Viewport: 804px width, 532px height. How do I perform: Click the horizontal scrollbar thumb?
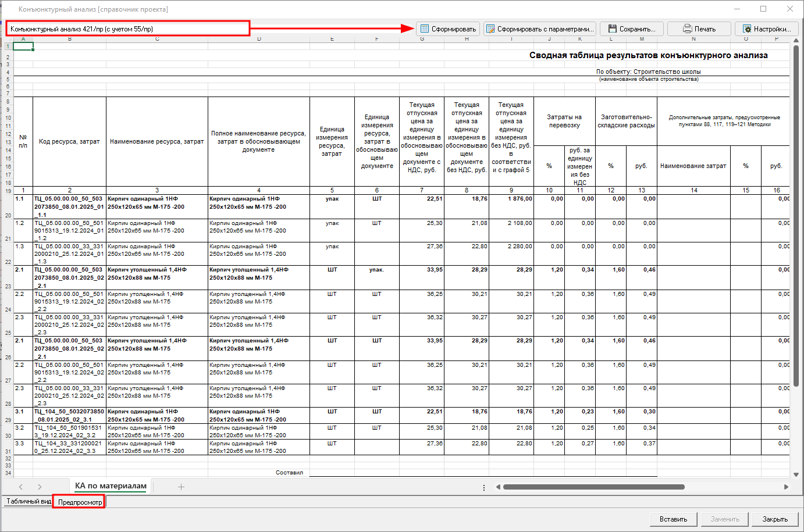click(x=593, y=487)
